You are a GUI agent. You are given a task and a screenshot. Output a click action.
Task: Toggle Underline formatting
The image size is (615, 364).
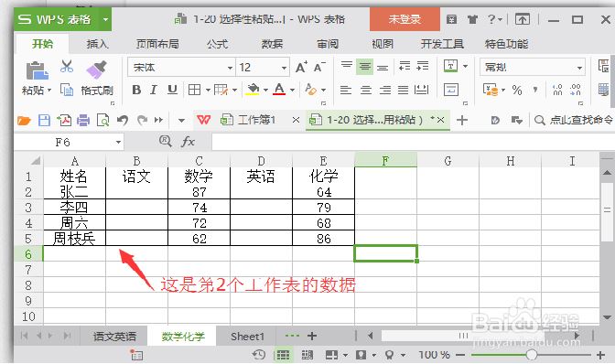click(x=172, y=91)
